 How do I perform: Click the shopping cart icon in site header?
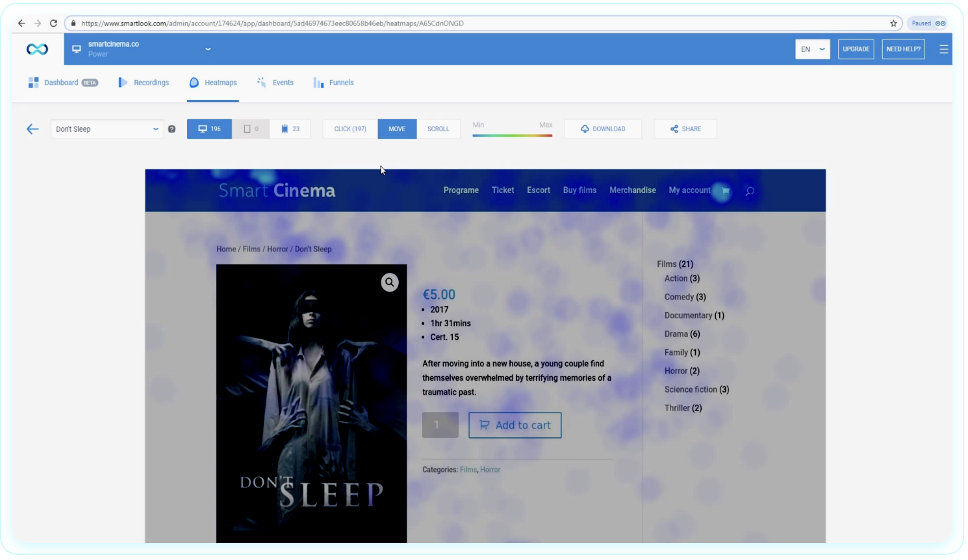(726, 191)
